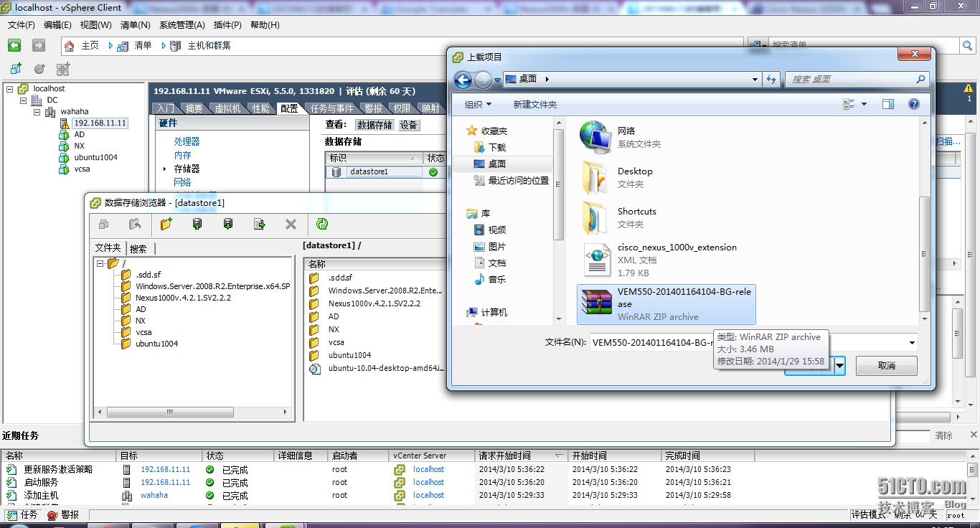Collapse the wahaha cluster tree node

tap(37, 112)
